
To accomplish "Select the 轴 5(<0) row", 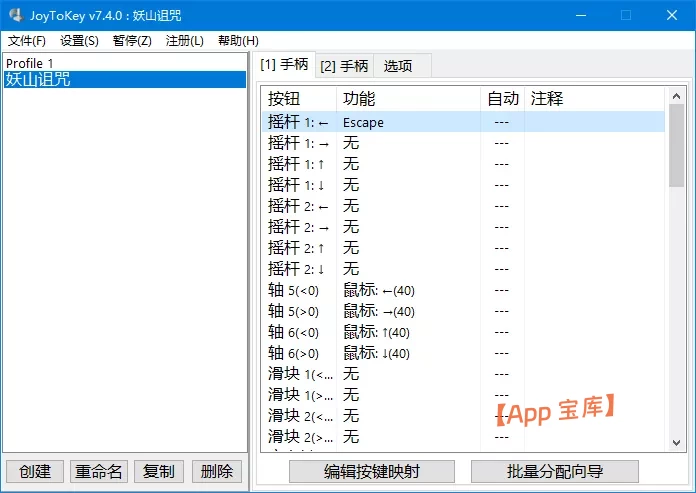I will [x=463, y=290].
